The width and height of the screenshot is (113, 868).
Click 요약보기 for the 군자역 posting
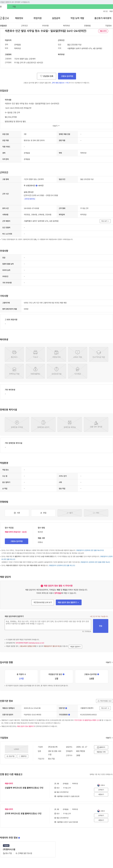click(101, 815)
